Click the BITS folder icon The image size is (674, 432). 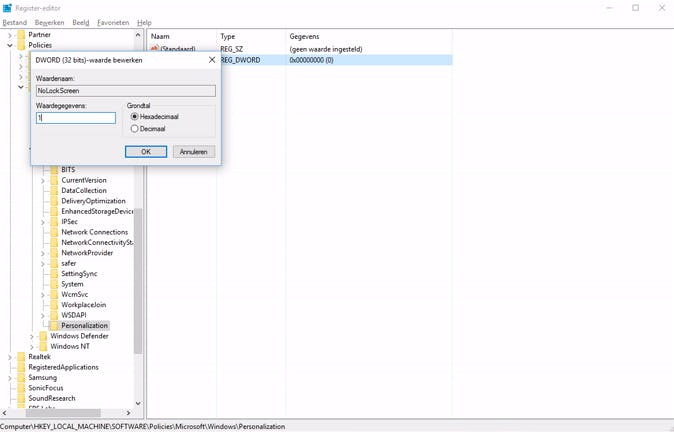54,170
